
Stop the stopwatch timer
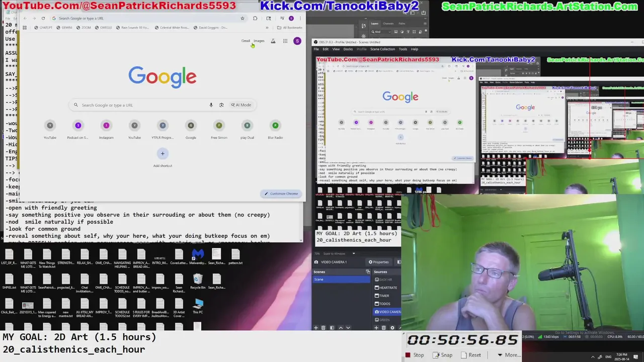click(x=415, y=355)
